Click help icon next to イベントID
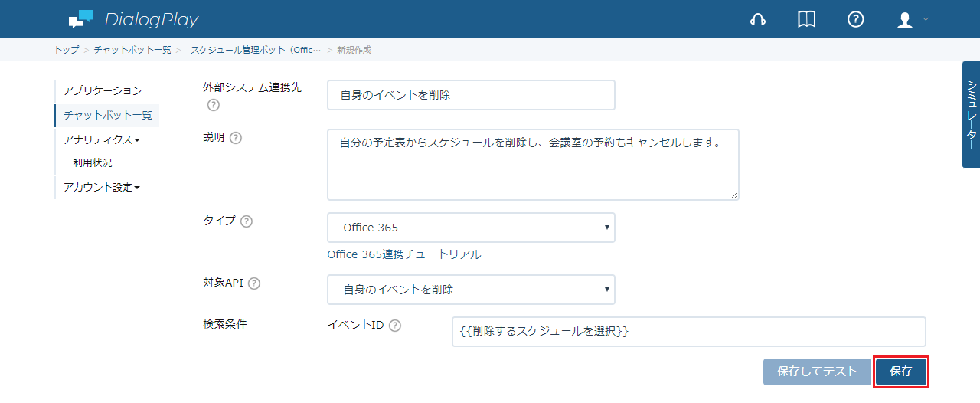The width and height of the screenshot is (980, 403). click(x=395, y=326)
